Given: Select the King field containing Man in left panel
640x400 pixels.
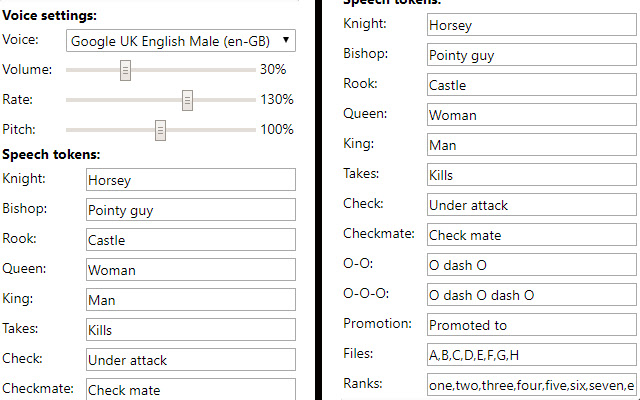Looking at the screenshot, I should 191,300.
